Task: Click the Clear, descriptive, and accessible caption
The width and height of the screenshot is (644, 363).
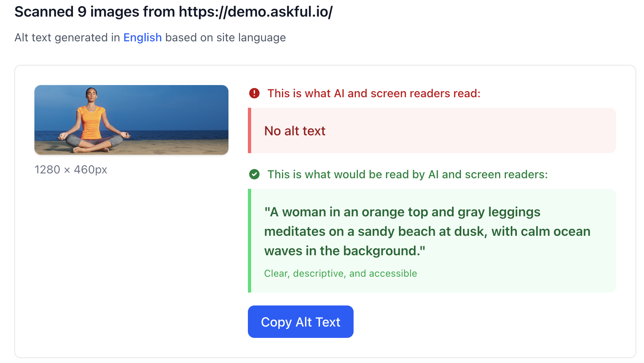Action: (341, 273)
